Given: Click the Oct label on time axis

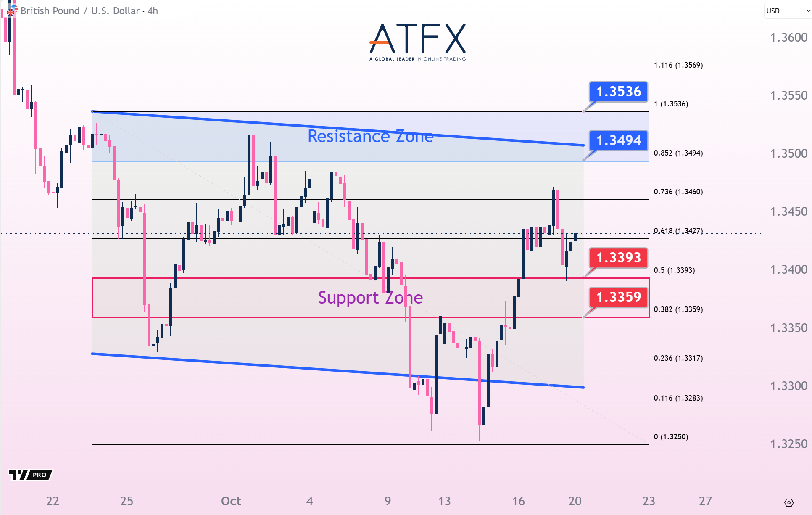Looking at the screenshot, I should coord(231,501).
